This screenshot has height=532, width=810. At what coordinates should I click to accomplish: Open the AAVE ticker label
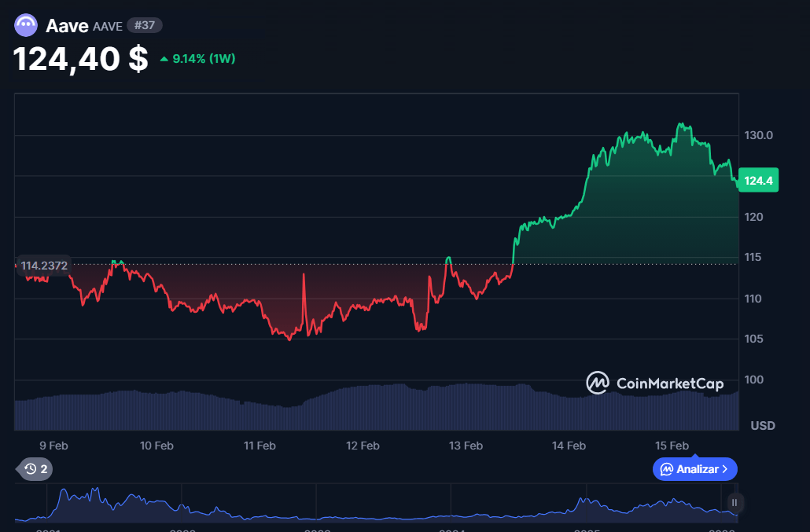pyautogui.click(x=109, y=25)
